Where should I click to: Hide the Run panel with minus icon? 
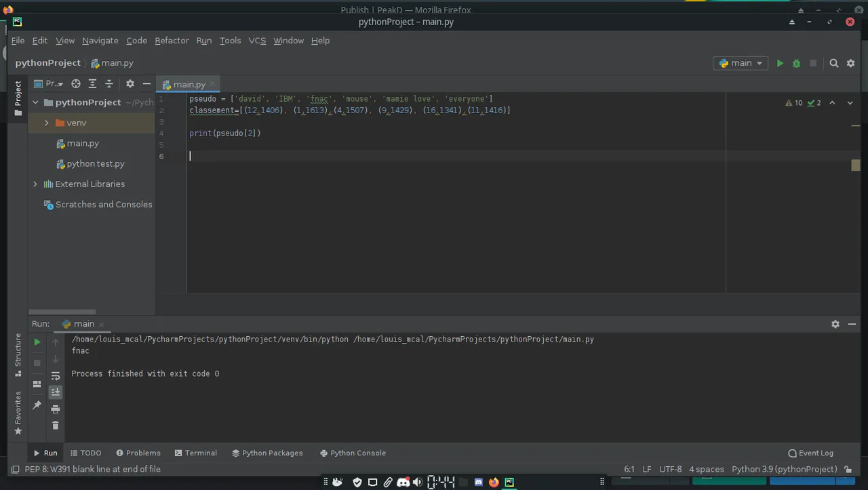[x=852, y=324]
